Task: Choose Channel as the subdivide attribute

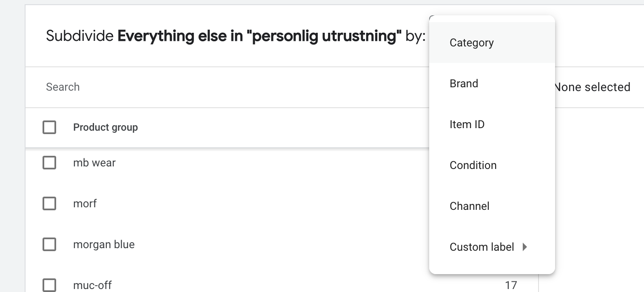Action: [469, 206]
